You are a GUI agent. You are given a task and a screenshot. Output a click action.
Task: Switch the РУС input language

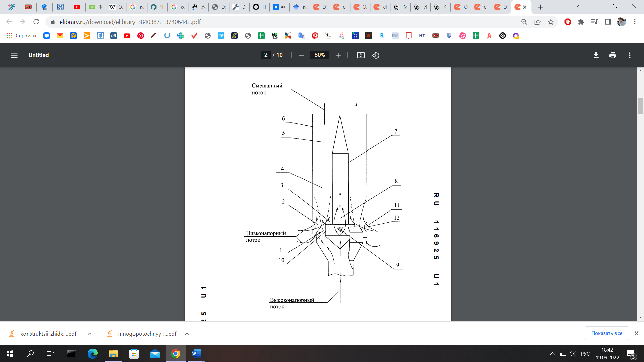pos(585,354)
